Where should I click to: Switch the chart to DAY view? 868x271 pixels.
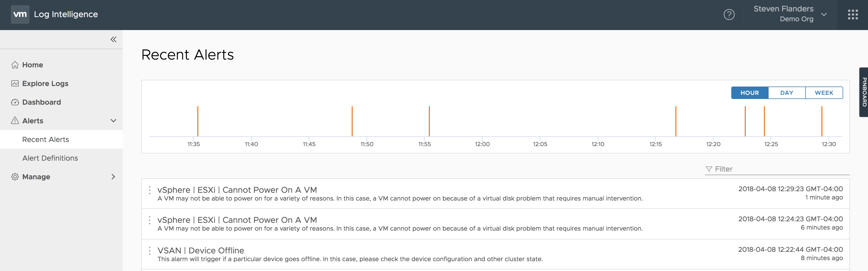click(786, 93)
